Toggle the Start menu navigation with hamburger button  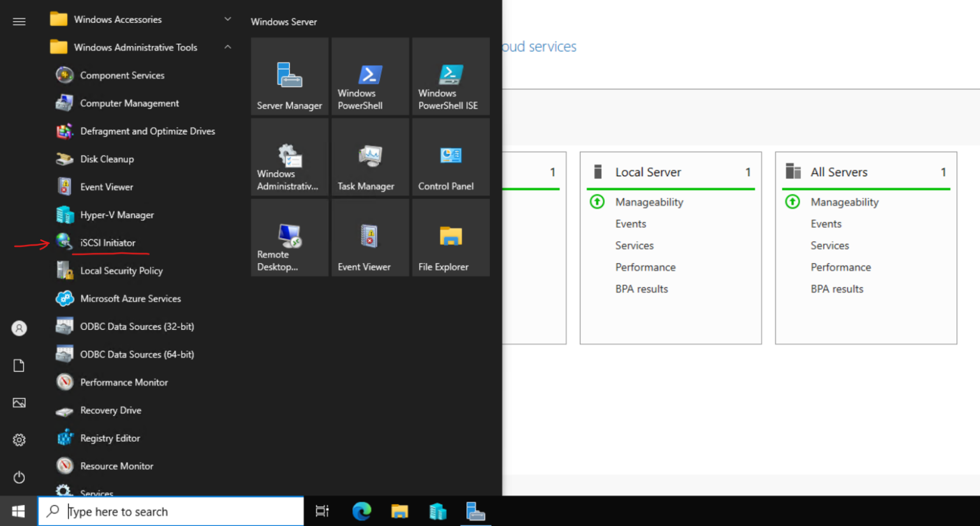(19, 21)
